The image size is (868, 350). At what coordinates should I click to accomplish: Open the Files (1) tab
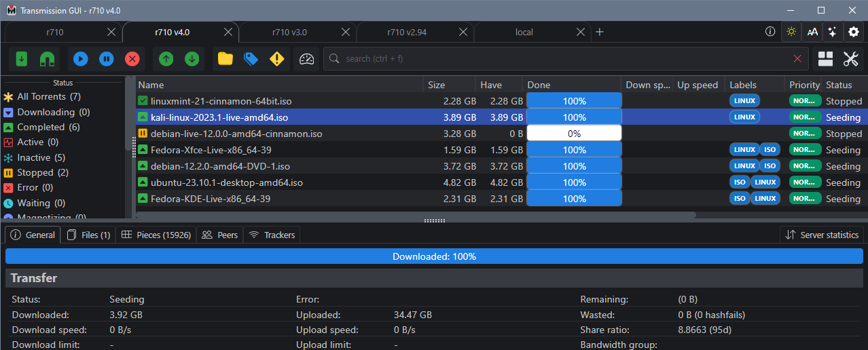88,235
